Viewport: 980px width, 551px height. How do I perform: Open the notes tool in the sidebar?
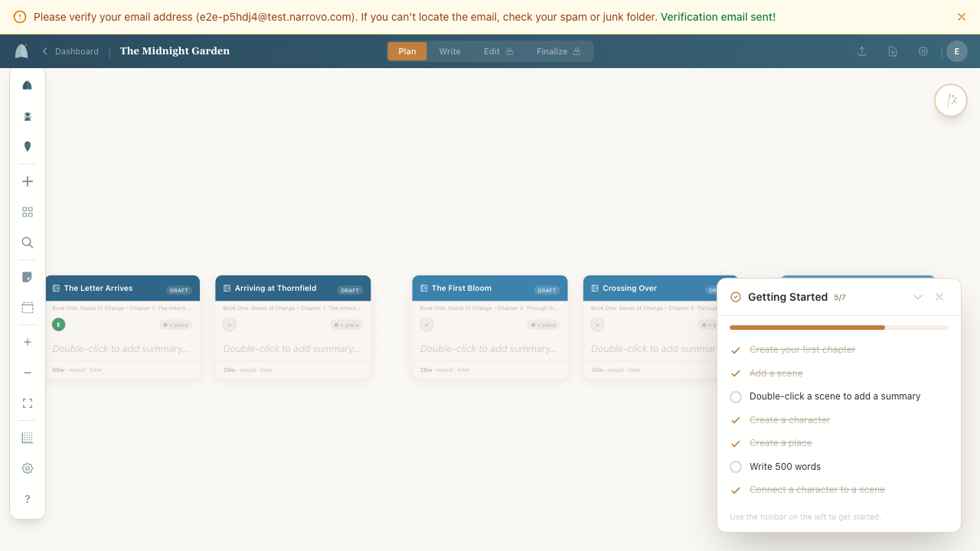28,277
